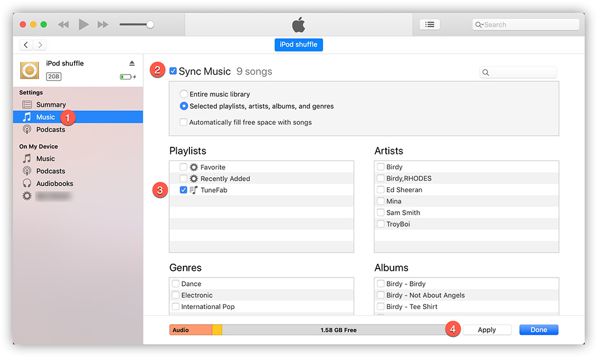
Task: Check Automatically fill free space with songs
Action: (183, 122)
